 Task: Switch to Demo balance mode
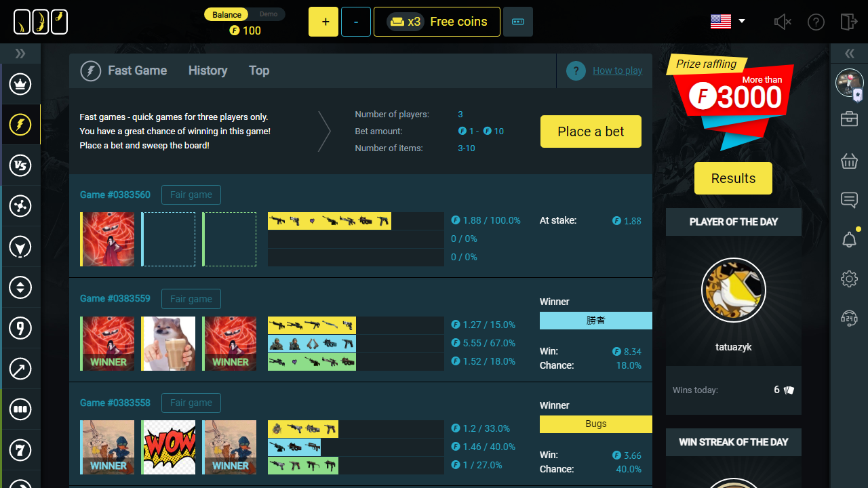pyautogui.click(x=269, y=14)
